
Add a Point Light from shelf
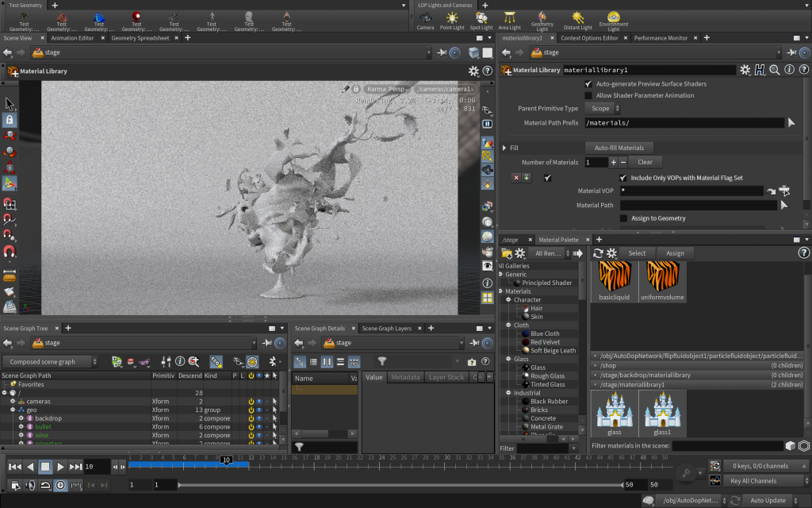click(x=451, y=21)
